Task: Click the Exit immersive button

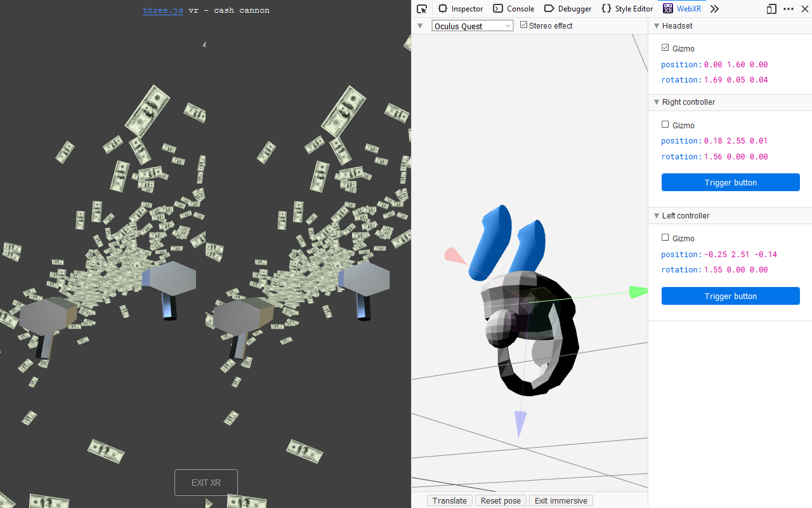Action: (x=561, y=500)
